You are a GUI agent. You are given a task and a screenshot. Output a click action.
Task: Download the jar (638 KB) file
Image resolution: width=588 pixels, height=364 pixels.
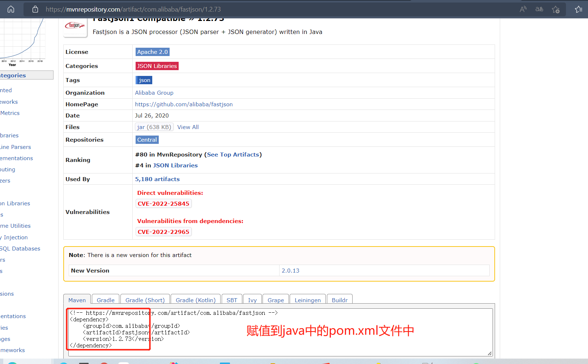coord(154,127)
